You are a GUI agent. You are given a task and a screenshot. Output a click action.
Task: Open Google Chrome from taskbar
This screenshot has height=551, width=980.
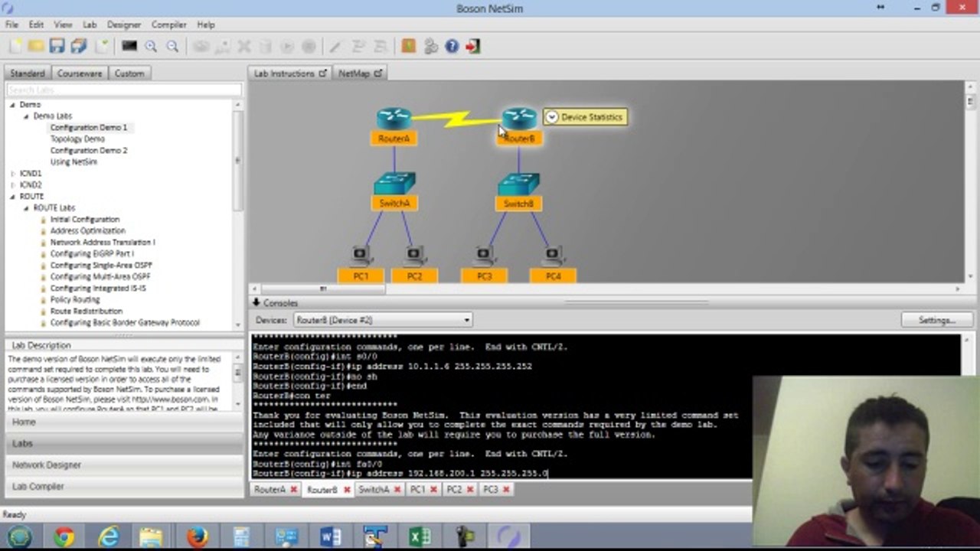[x=64, y=537]
